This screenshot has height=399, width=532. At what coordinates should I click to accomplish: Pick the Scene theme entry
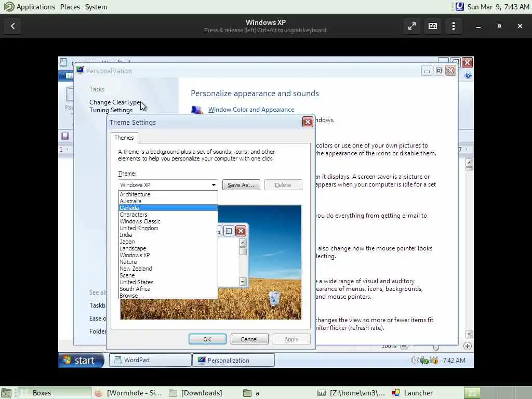(x=168, y=275)
